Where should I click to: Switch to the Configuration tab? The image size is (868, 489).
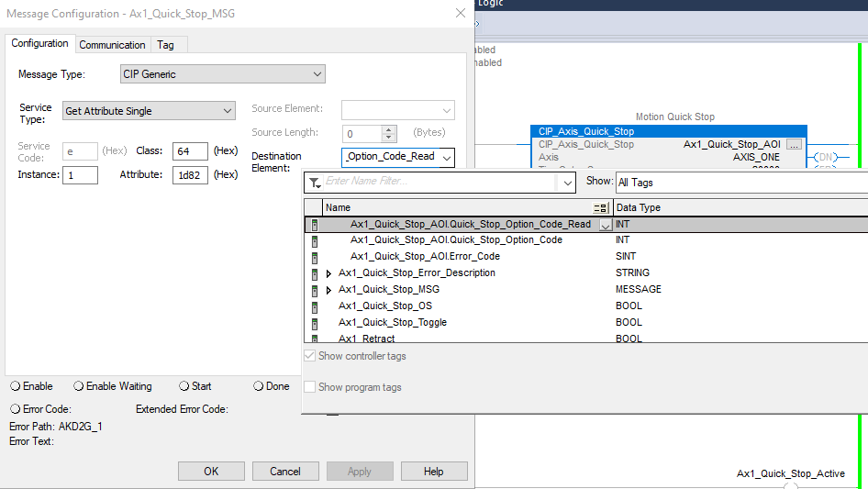pos(39,43)
